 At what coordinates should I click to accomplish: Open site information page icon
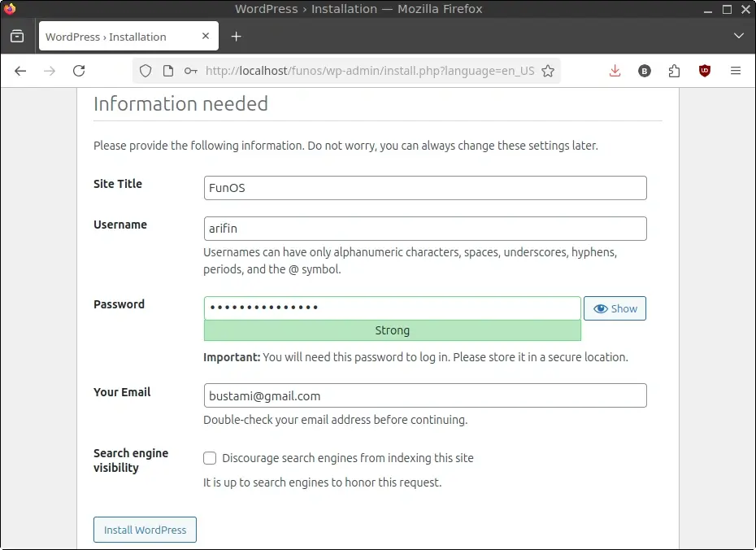(167, 71)
